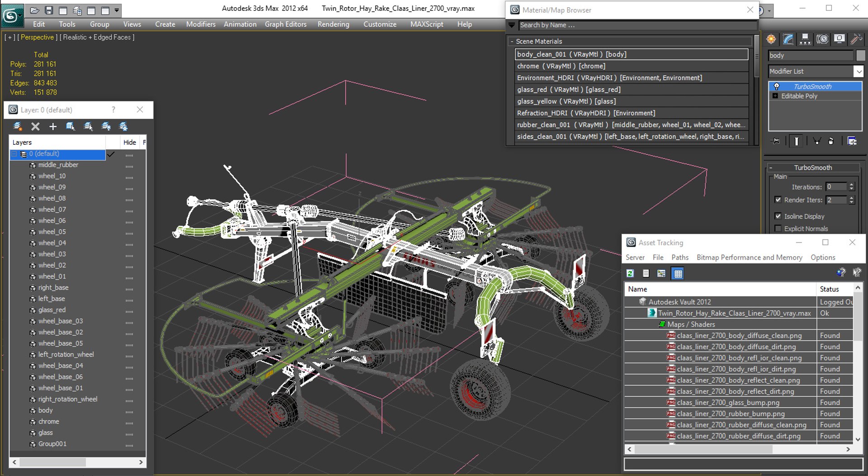
Task: Click Layer dialog horizontal scrollbar thumb
Action: tap(52, 462)
